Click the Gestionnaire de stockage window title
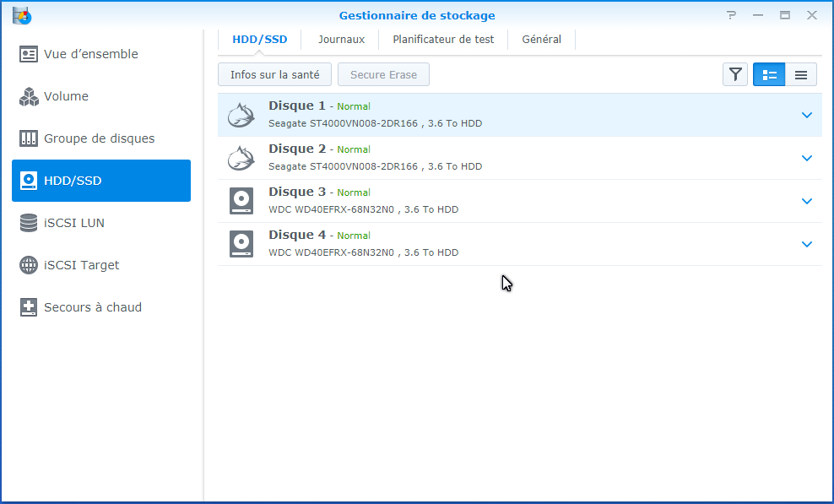This screenshot has width=834, height=504. [x=417, y=15]
